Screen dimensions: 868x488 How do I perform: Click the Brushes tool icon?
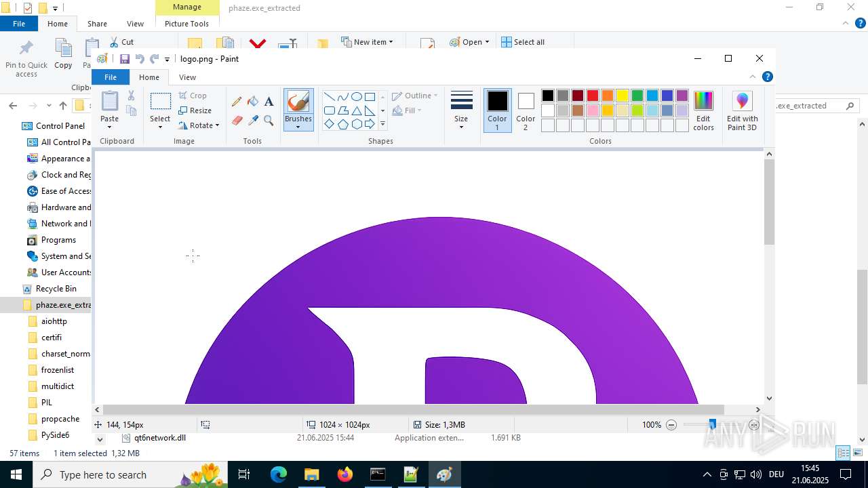coord(298,102)
